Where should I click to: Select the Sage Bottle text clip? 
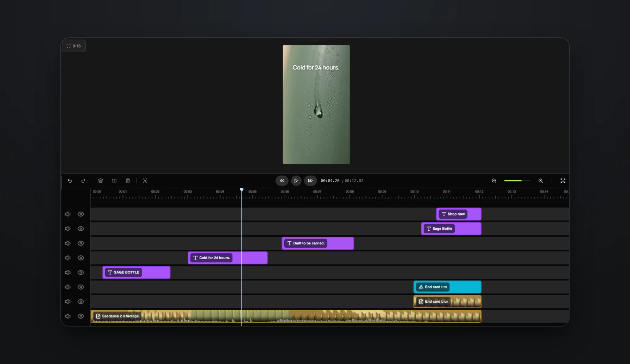point(451,229)
